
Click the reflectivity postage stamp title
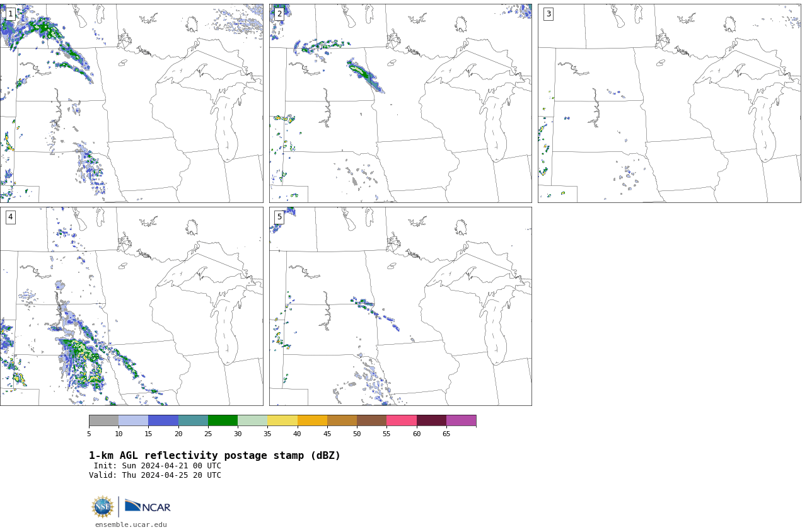tap(214, 456)
